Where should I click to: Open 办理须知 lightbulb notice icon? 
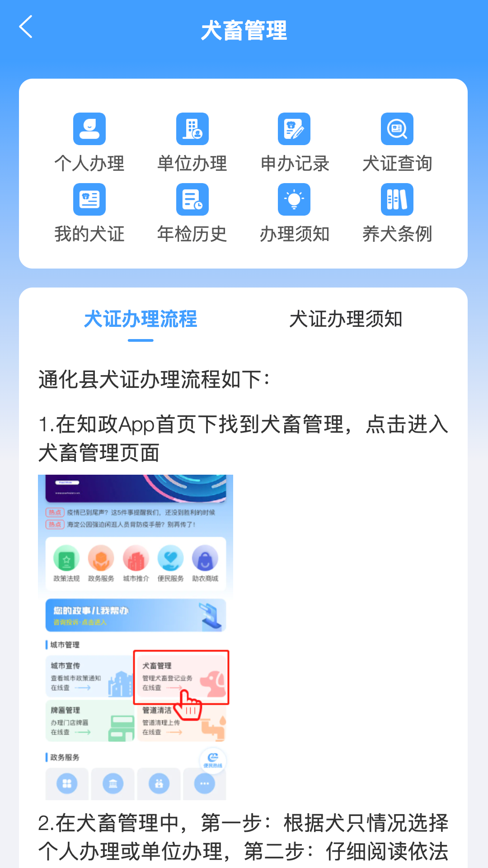[x=294, y=199]
